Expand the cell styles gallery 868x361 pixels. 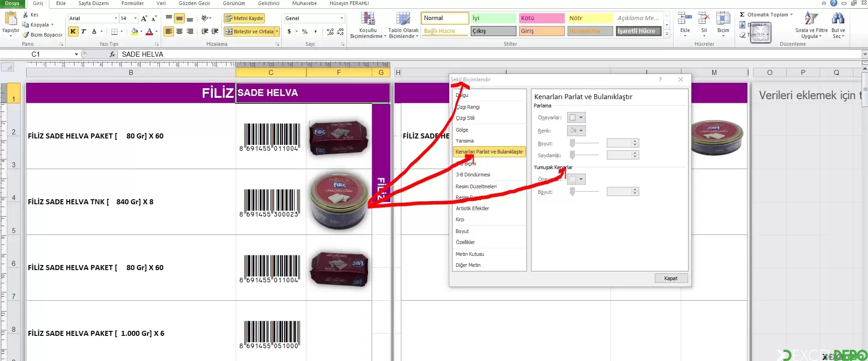[x=667, y=34]
